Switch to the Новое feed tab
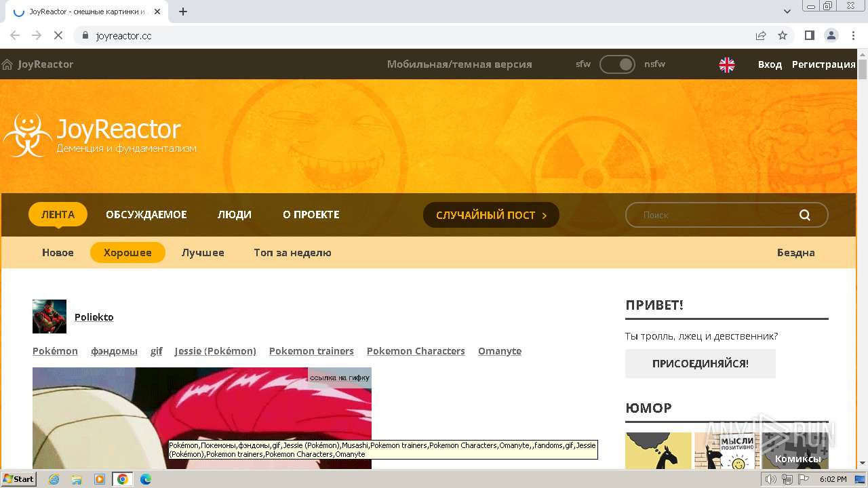The image size is (868, 488). click(58, 252)
